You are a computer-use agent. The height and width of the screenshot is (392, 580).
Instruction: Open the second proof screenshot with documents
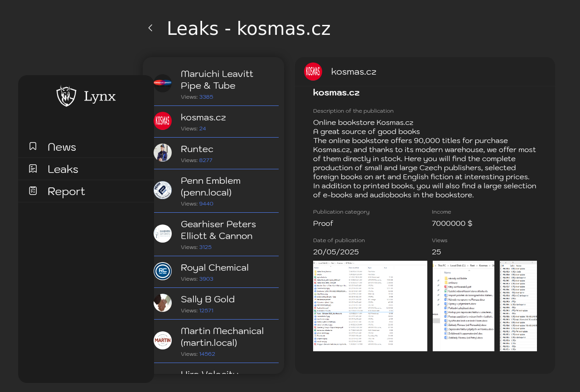pos(464,306)
